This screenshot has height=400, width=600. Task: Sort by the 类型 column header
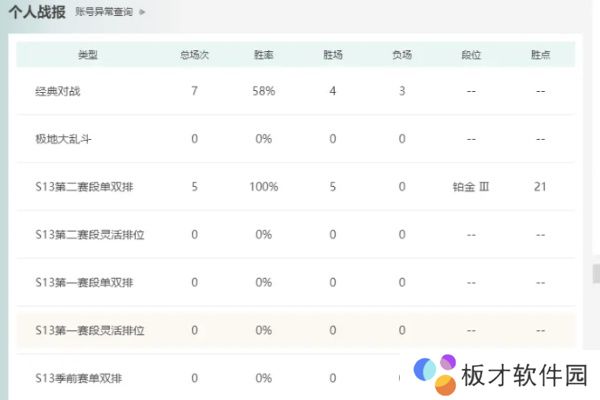tap(88, 54)
